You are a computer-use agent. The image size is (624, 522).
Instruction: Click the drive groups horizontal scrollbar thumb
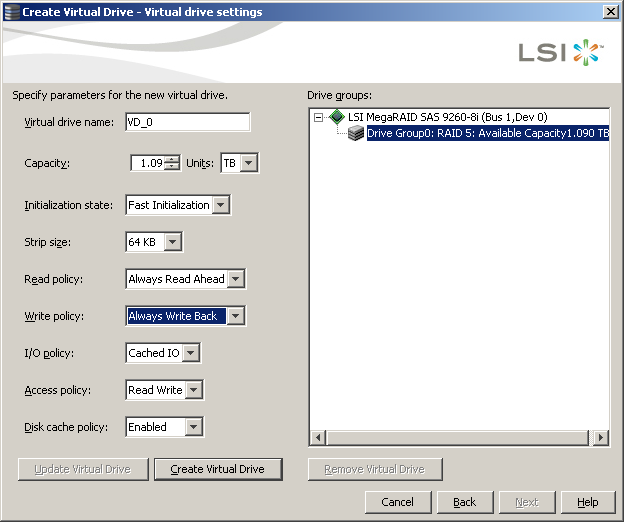(x=458, y=438)
